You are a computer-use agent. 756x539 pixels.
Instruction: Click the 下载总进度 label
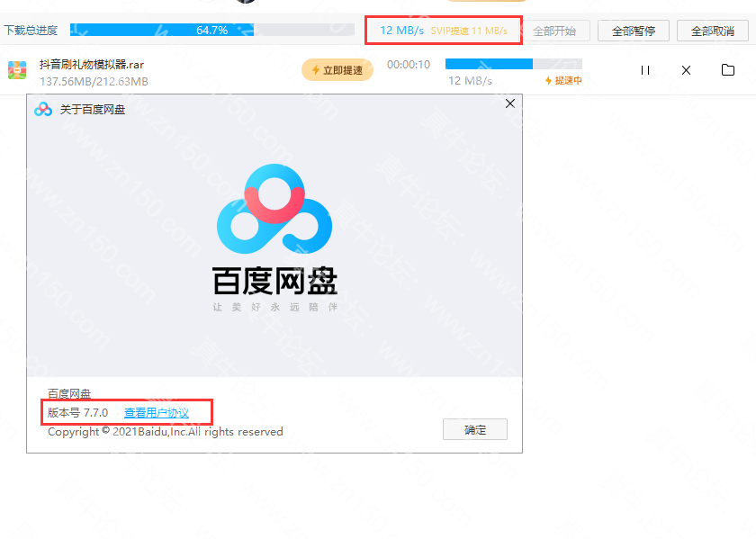click(31, 31)
